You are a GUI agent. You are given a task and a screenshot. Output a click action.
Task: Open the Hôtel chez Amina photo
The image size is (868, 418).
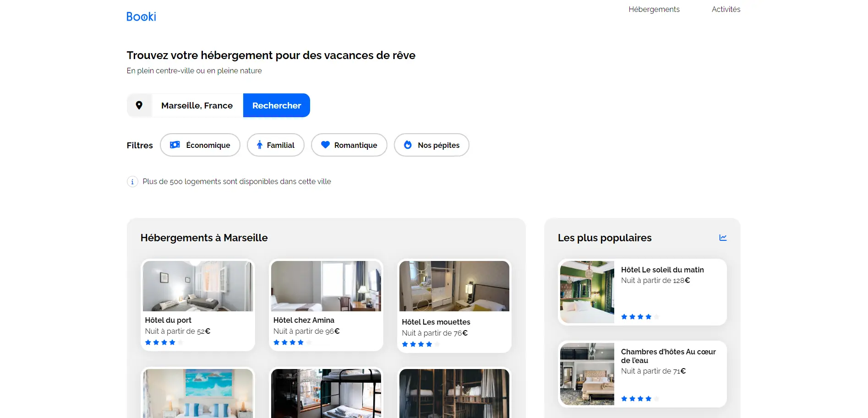point(326,286)
